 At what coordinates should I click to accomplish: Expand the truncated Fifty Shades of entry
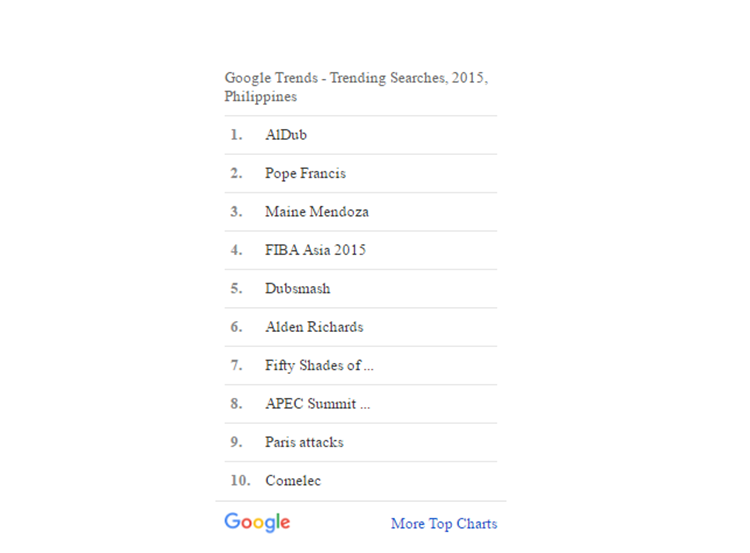pos(319,365)
